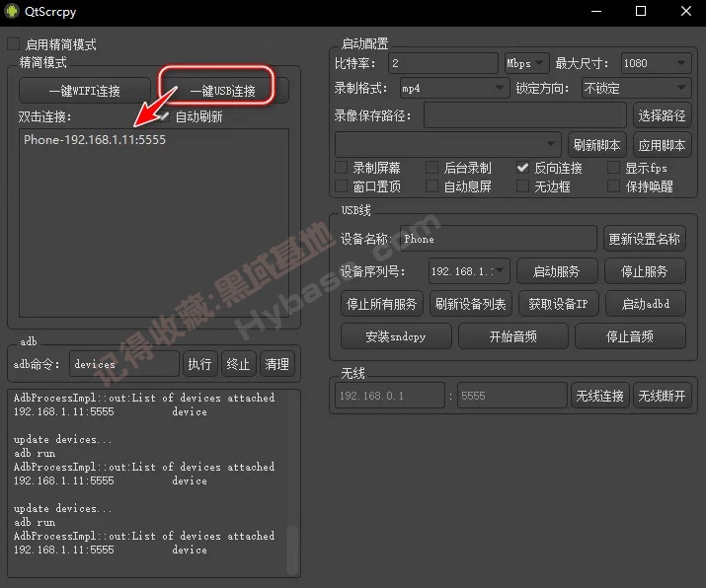706x588 pixels.
Task: Click the 无线连接 button
Action: click(x=599, y=396)
